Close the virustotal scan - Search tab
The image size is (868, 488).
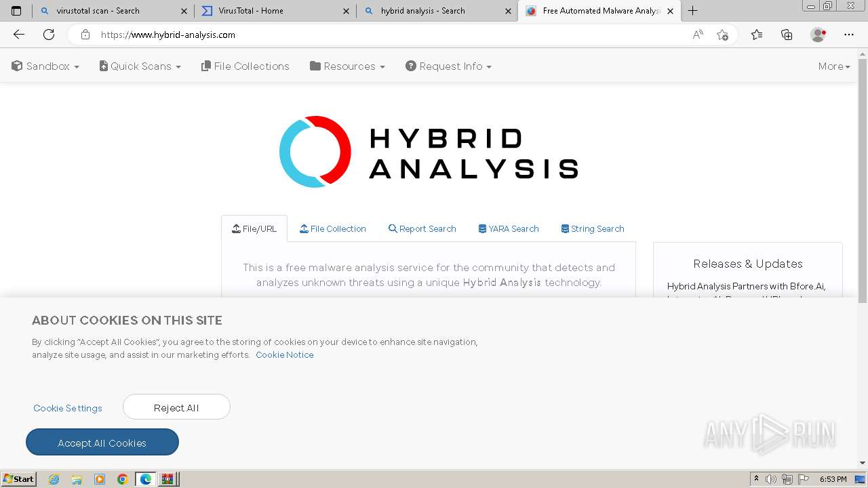(184, 11)
